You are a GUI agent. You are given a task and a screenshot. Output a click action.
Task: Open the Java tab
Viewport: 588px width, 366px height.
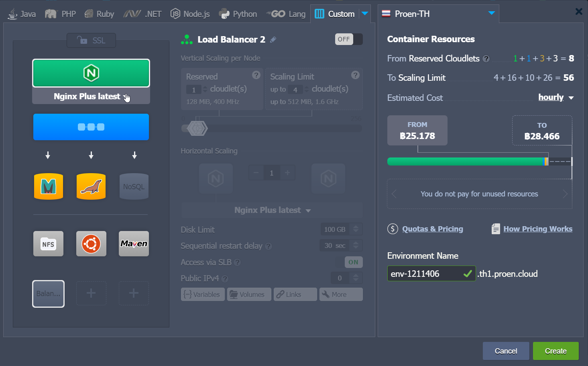22,14
